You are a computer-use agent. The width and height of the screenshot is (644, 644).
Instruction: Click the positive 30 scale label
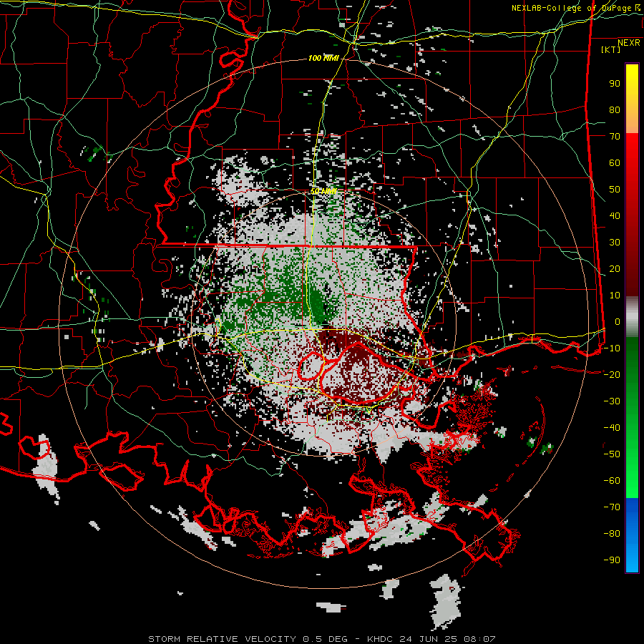tap(615, 243)
